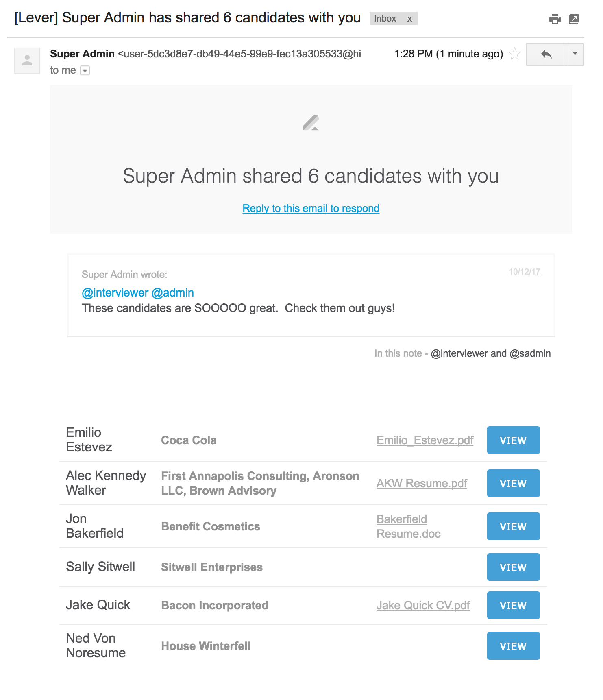Reply to Super Admin's message

(546, 54)
